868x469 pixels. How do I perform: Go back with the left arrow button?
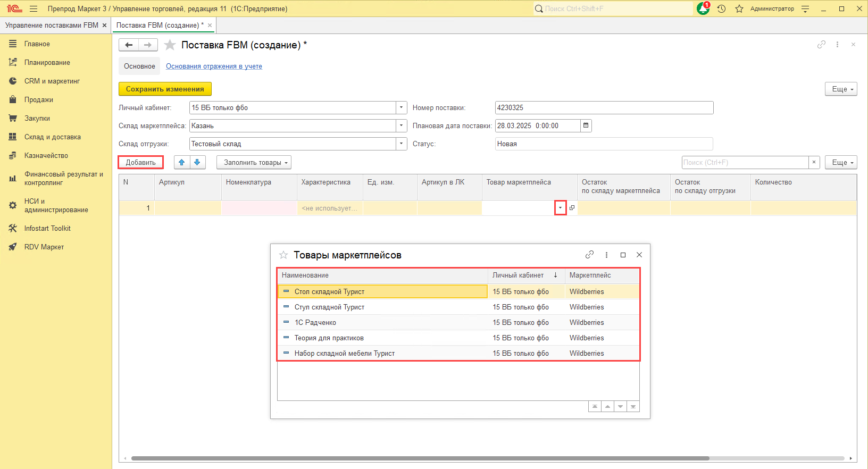click(129, 45)
